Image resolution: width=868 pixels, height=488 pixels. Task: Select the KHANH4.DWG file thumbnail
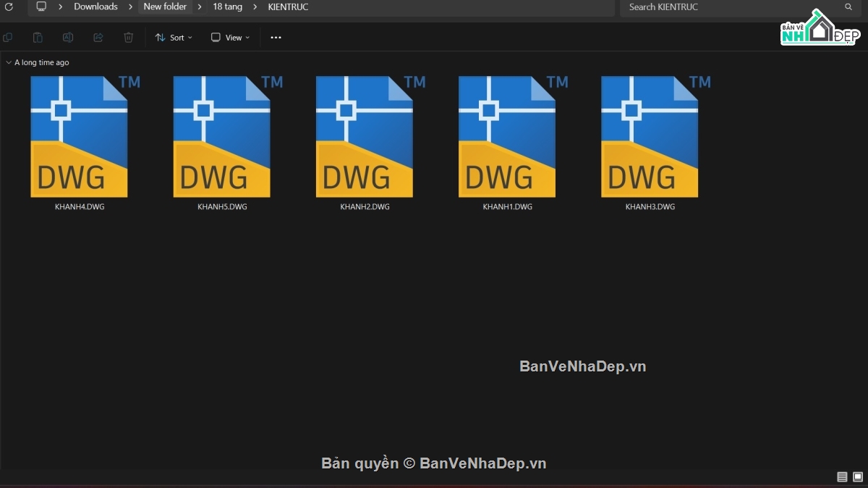pyautogui.click(x=79, y=137)
